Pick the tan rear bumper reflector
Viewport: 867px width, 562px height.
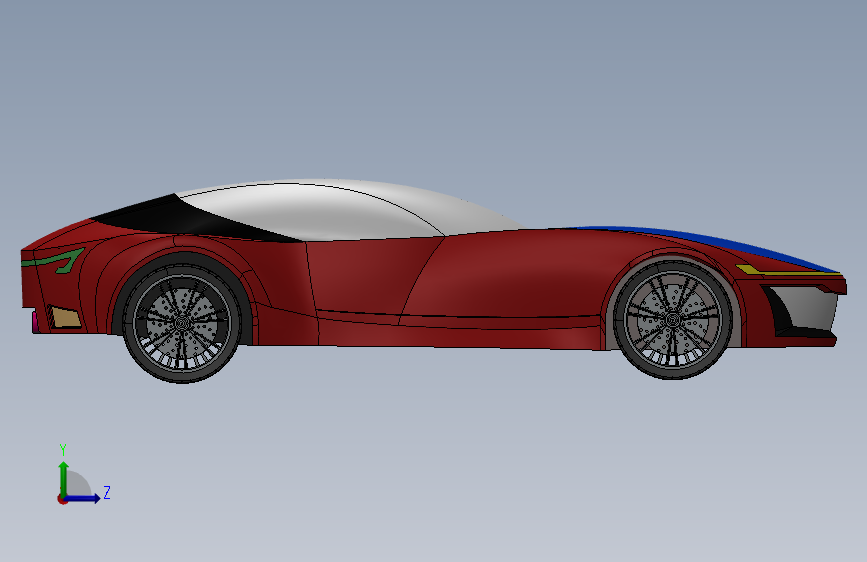coord(64,318)
